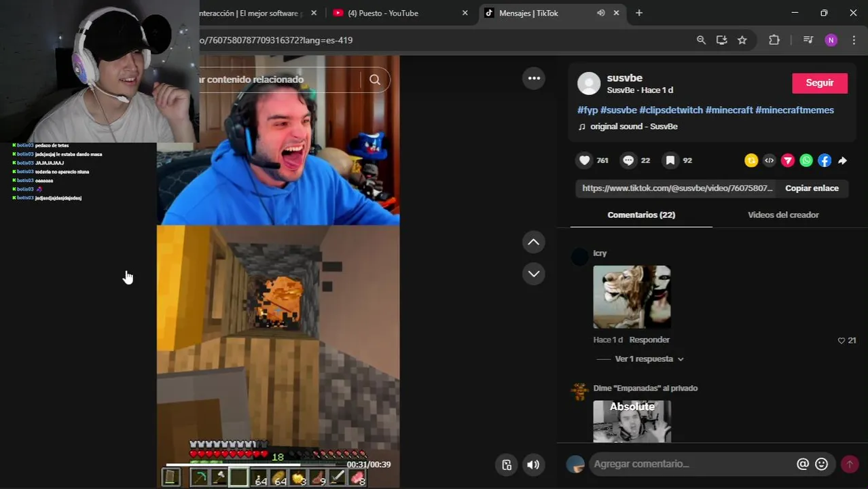The width and height of the screenshot is (868, 489).
Task: Click susvbe's profile avatar
Action: tap(589, 84)
